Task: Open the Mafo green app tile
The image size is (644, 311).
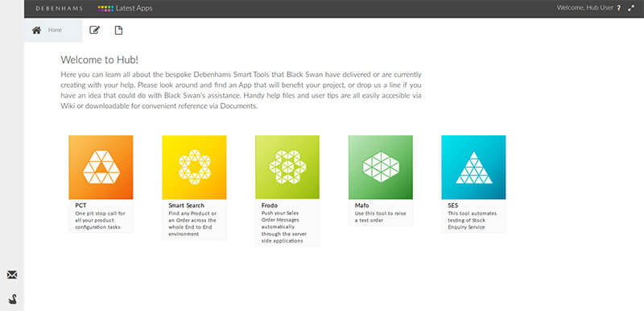Action: (x=381, y=168)
